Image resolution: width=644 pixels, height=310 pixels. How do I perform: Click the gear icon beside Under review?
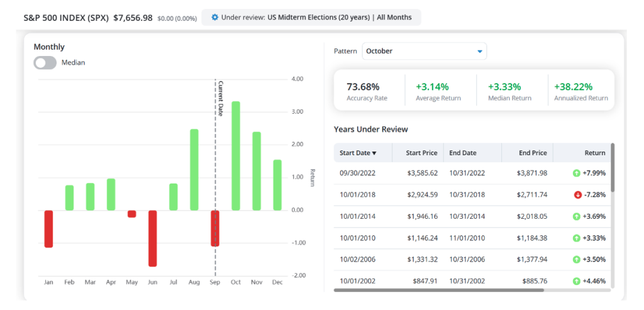pos(214,17)
